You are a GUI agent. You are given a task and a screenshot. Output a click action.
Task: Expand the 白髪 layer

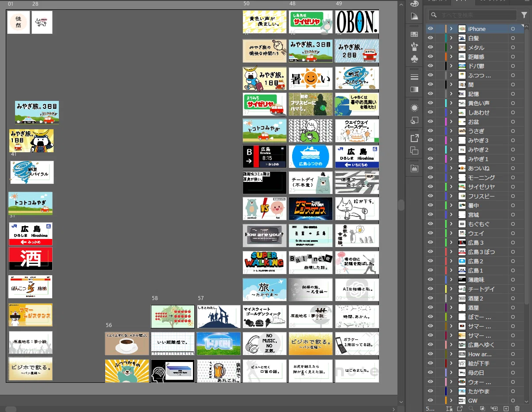point(451,38)
